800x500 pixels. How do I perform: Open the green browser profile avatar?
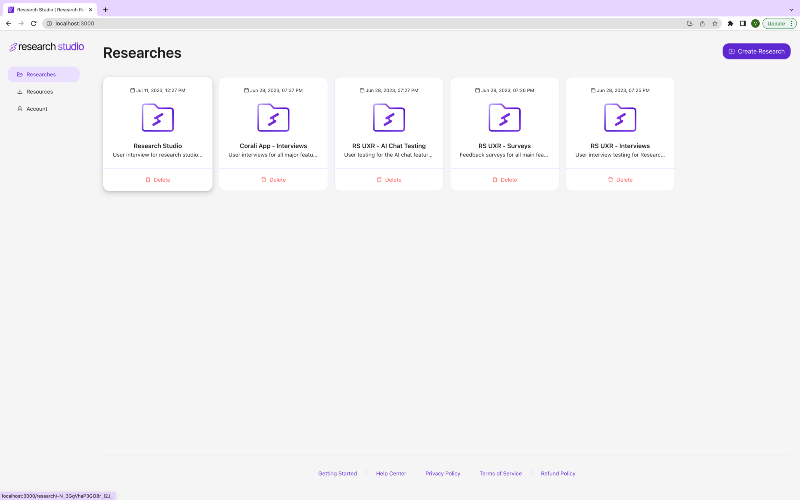click(755, 23)
